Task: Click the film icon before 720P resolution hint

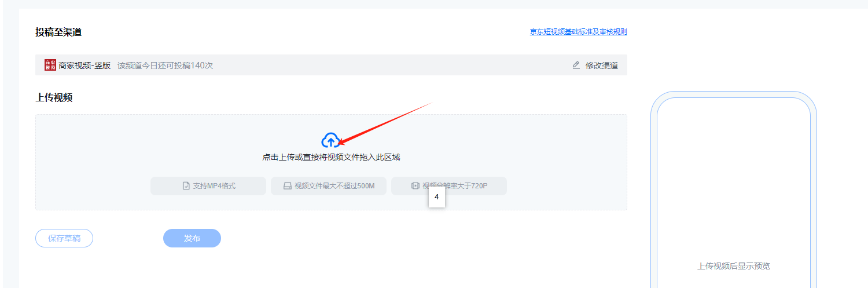Action: [415, 186]
